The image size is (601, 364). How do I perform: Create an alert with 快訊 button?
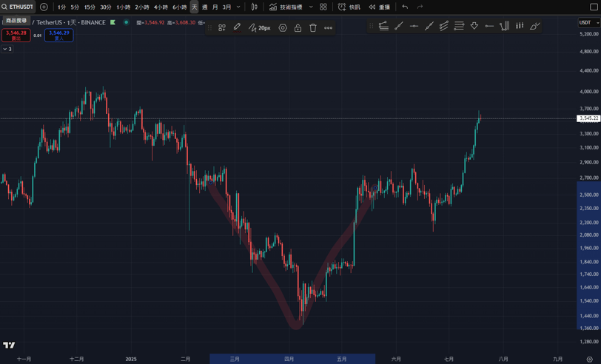[349, 7]
